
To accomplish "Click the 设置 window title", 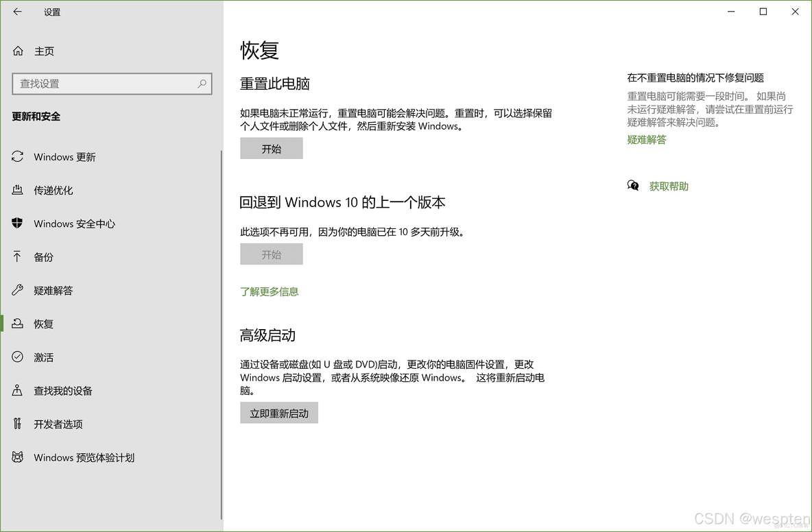I will [x=52, y=12].
